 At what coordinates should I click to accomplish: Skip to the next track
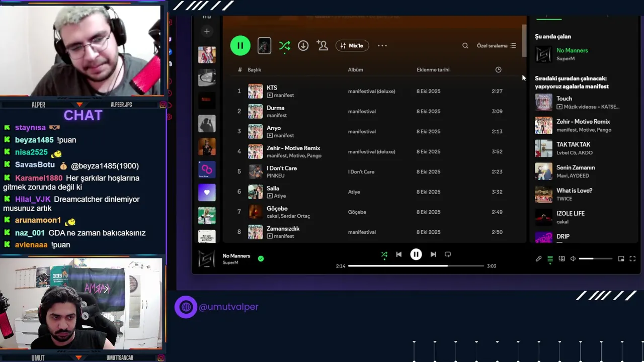click(x=433, y=254)
